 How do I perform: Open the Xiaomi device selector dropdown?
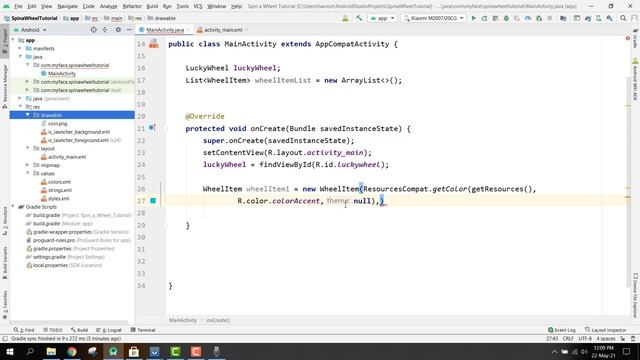pyautogui.click(x=433, y=18)
